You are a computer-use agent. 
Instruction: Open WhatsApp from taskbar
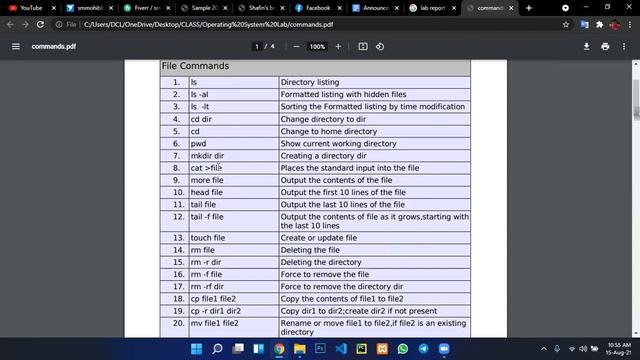pyautogui.click(x=403, y=349)
